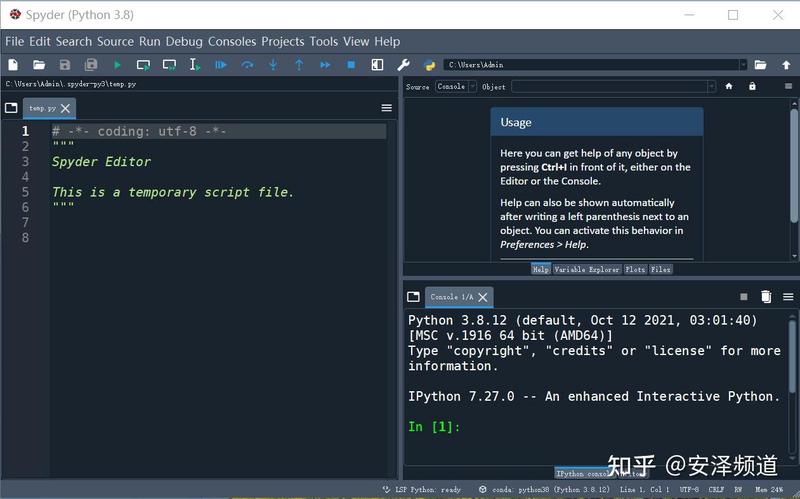Click the Help pane home icon
The image size is (800, 499).
[729, 86]
